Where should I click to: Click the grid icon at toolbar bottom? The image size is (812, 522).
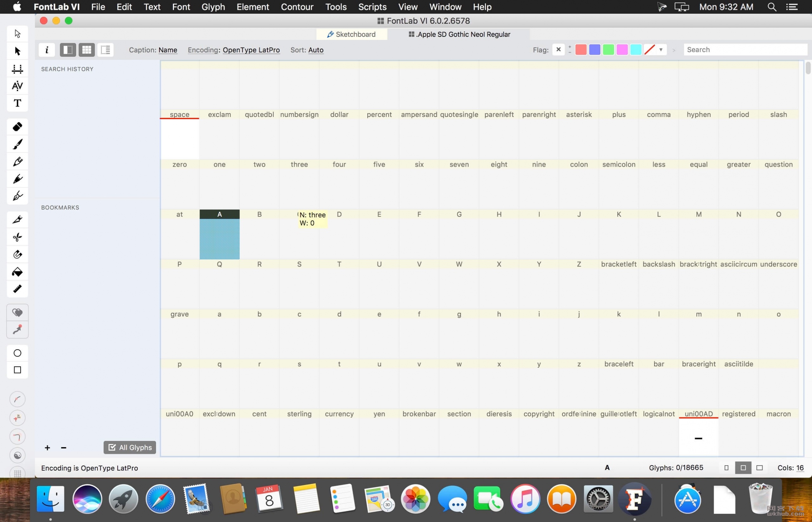tap(17, 473)
